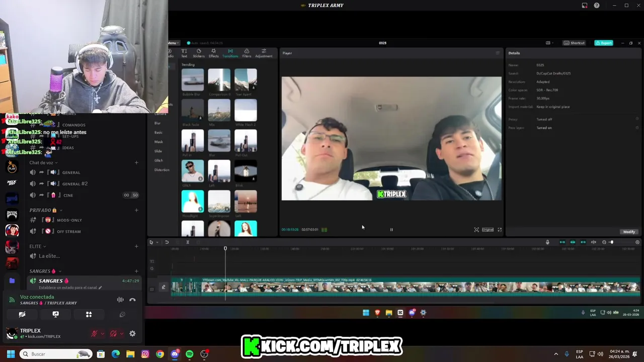The height and width of the screenshot is (362, 644).
Task: Add a channel to the Elite category
Action: [x=136, y=246]
